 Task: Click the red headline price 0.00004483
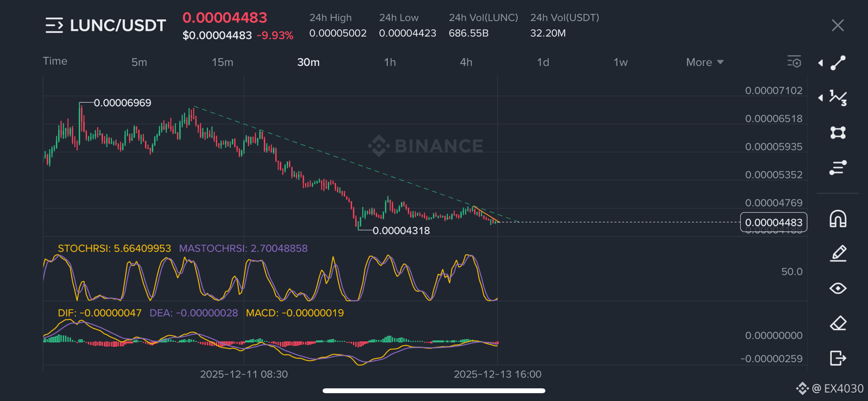225,17
